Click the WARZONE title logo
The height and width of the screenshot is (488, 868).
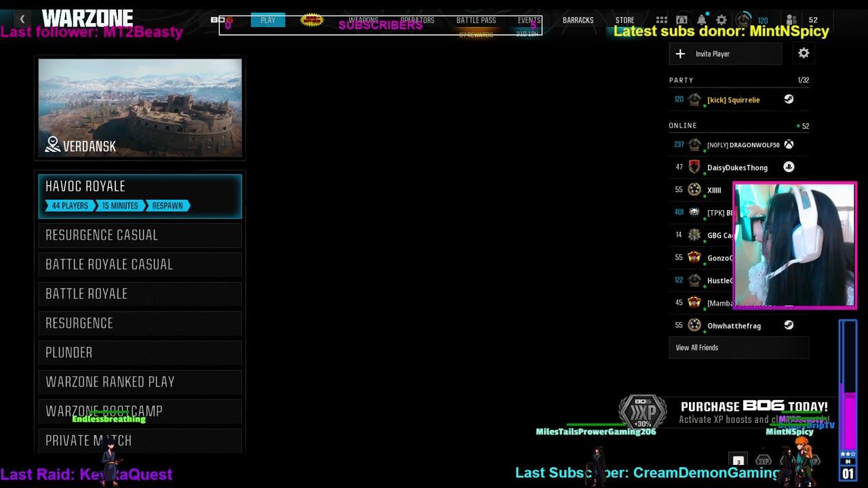point(87,18)
